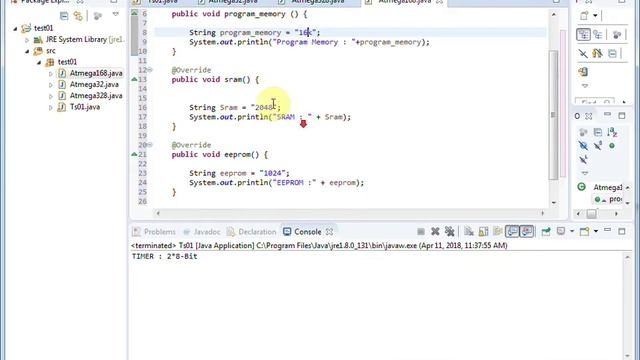
Task: Collapse the test01 package node
Action: click(x=39, y=62)
